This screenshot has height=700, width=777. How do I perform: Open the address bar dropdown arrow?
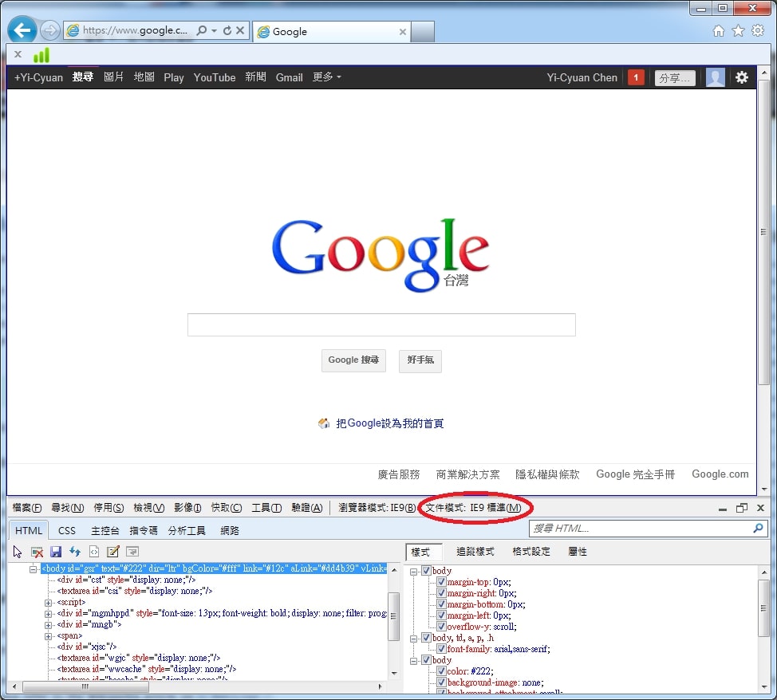click(214, 30)
